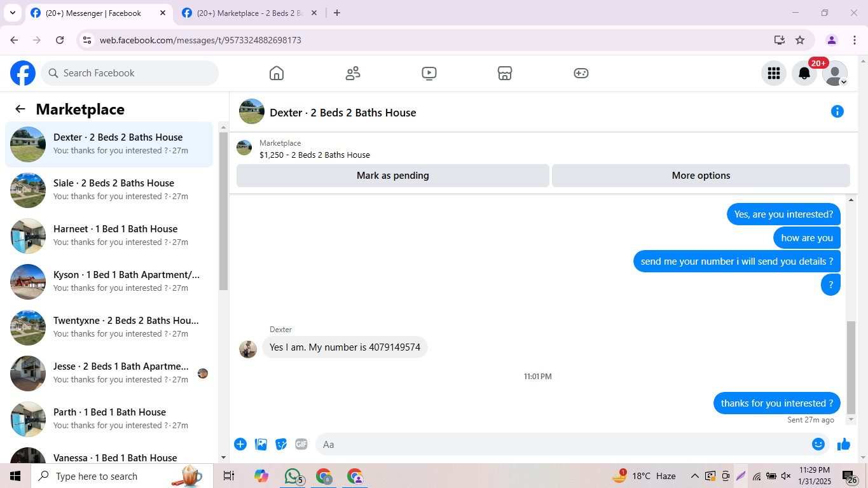The height and width of the screenshot is (488, 868).
Task: Choose a sticker icon in composer
Action: click(x=281, y=444)
